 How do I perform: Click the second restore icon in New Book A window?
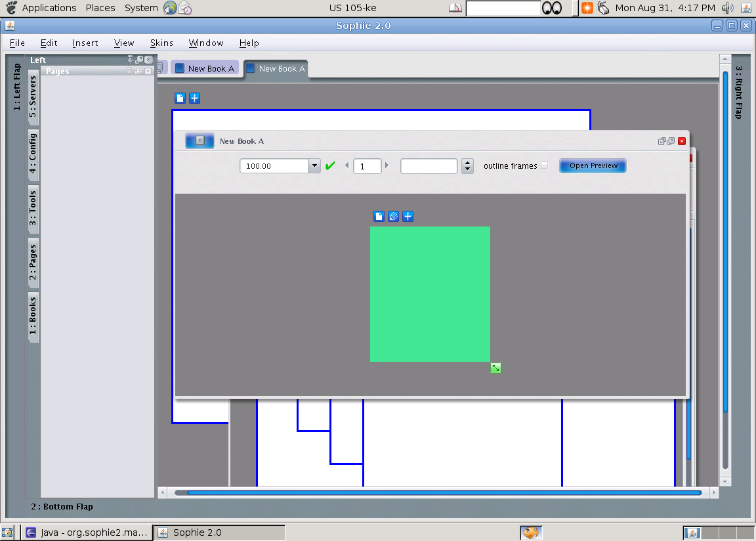[x=671, y=141]
